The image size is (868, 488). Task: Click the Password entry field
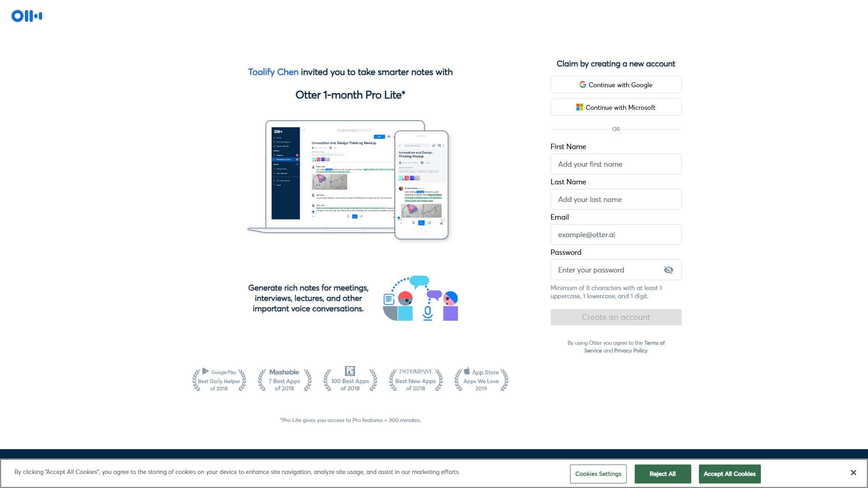[x=606, y=270]
